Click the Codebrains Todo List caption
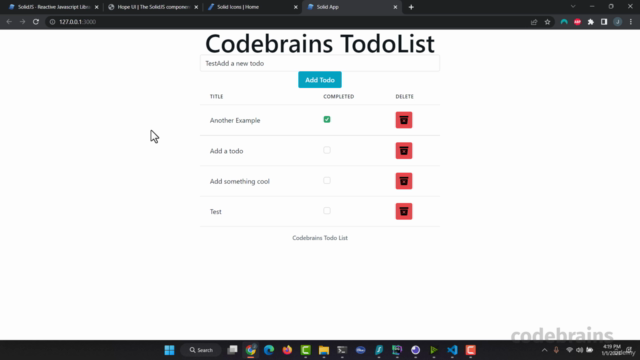Screen dimensions: 640x360 320,238
